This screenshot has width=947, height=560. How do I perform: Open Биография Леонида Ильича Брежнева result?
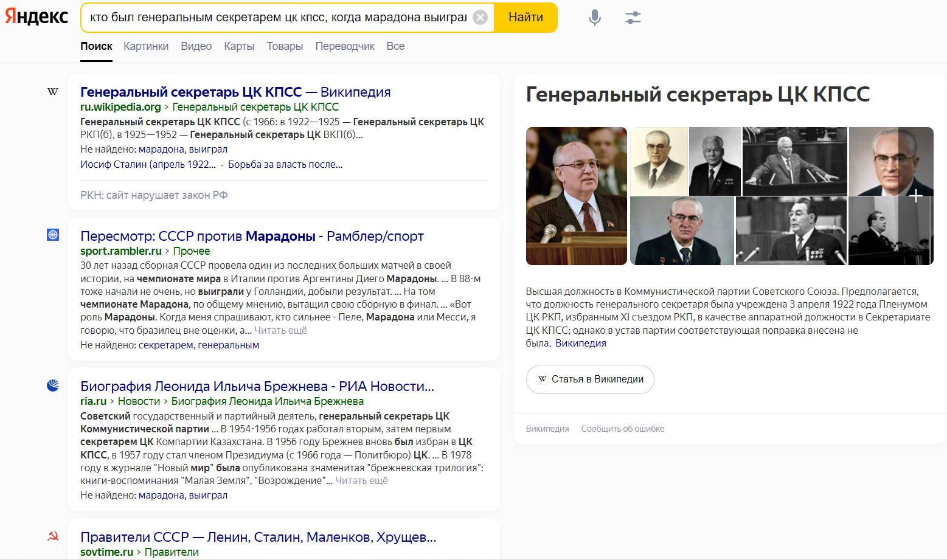257,386
